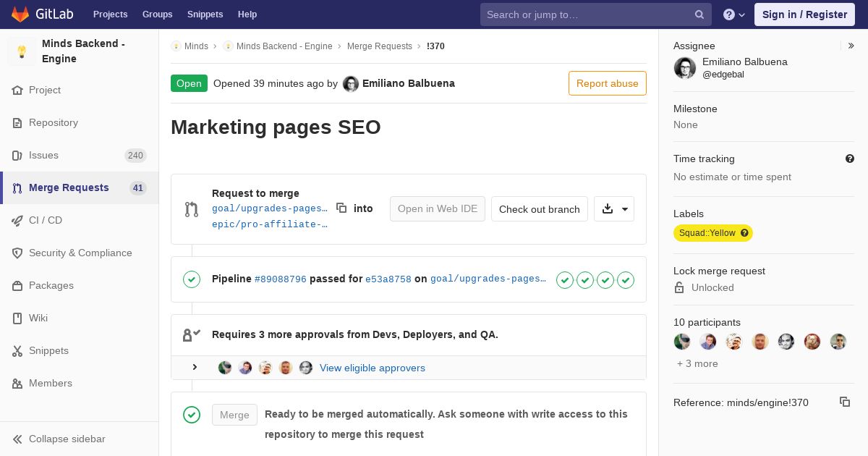The height and width of the screenshot is (456, 868).
Task: Open the epic/pro-affiliate target branch link
Action: tap(270, 224)
